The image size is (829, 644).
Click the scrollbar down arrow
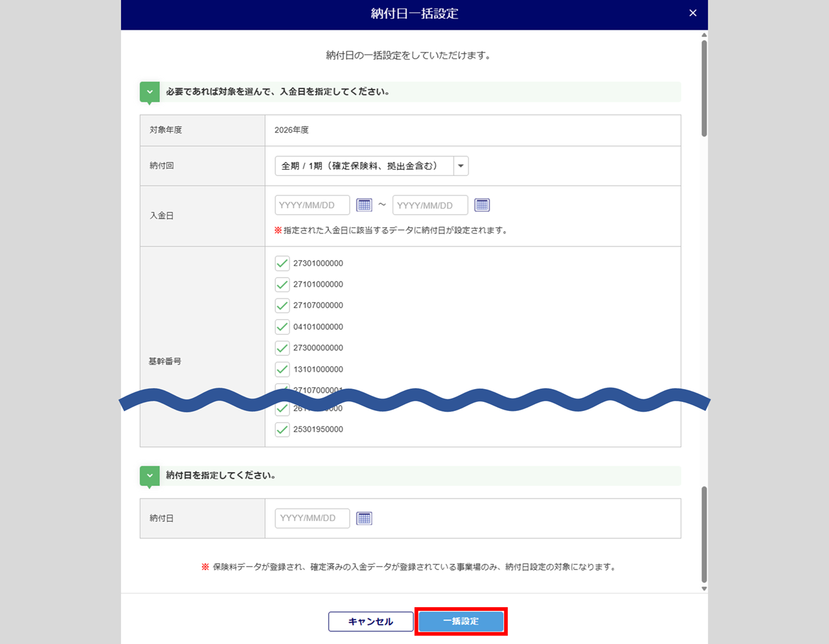(704, 589)
